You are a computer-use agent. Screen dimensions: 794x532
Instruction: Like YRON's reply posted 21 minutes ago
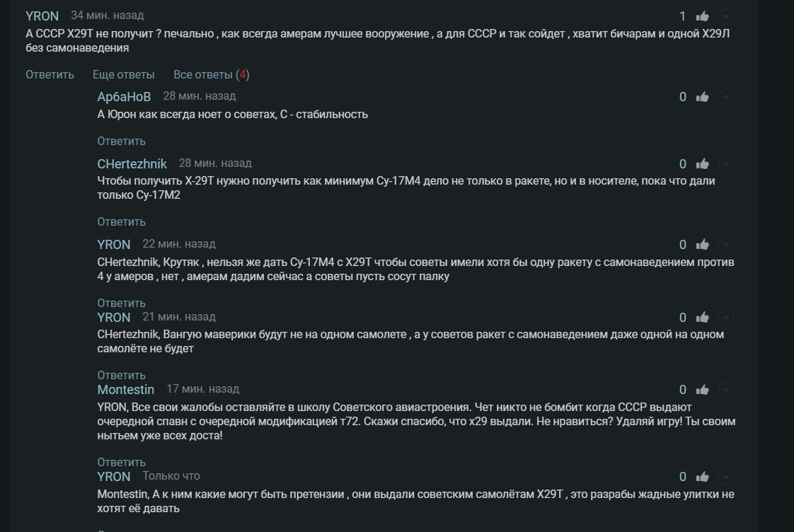703,318
